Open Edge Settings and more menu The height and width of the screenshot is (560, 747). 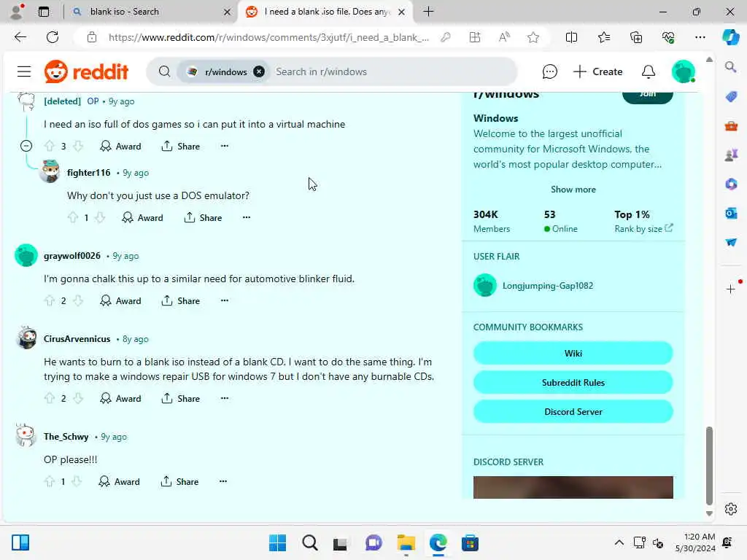click(700, 37)
